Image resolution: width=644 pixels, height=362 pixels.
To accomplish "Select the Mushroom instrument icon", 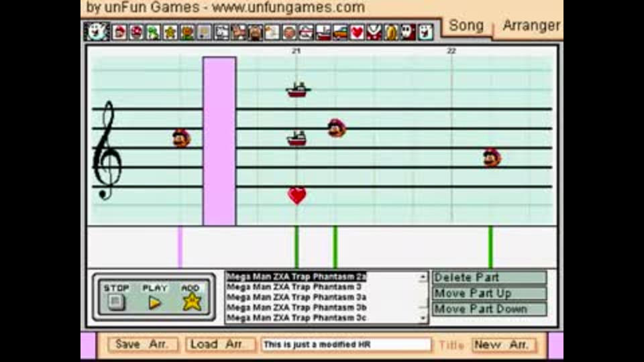I will click(136, 32).
